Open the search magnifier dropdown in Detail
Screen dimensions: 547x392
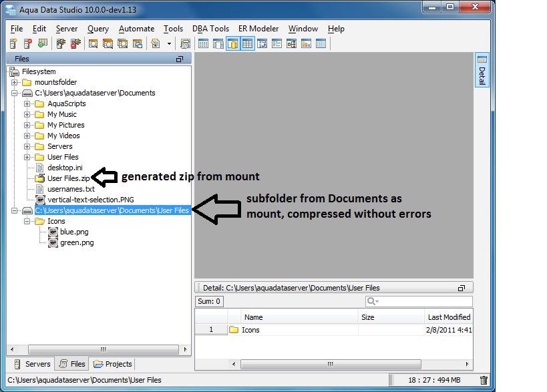(x=373, y=301)
